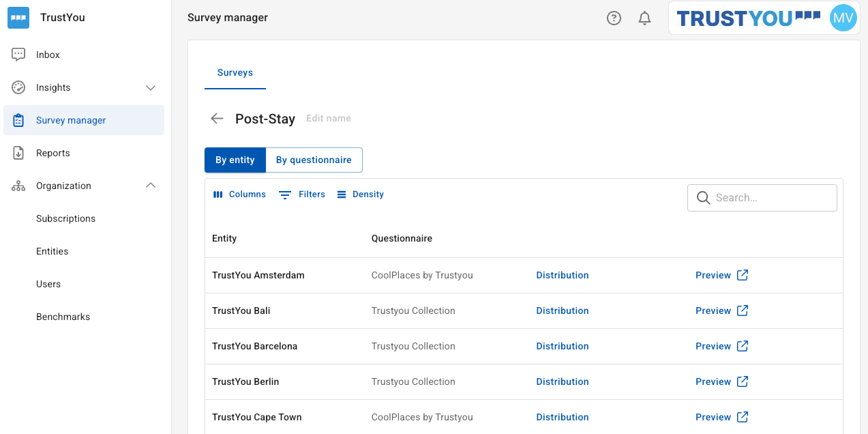
Task: Open the Surveys tab
Action: (235, 73)
